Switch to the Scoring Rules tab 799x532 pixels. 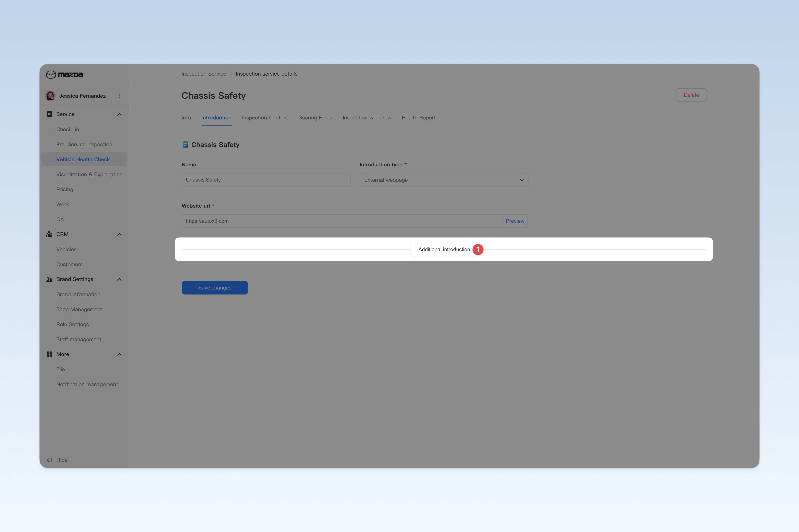[315, 117]
